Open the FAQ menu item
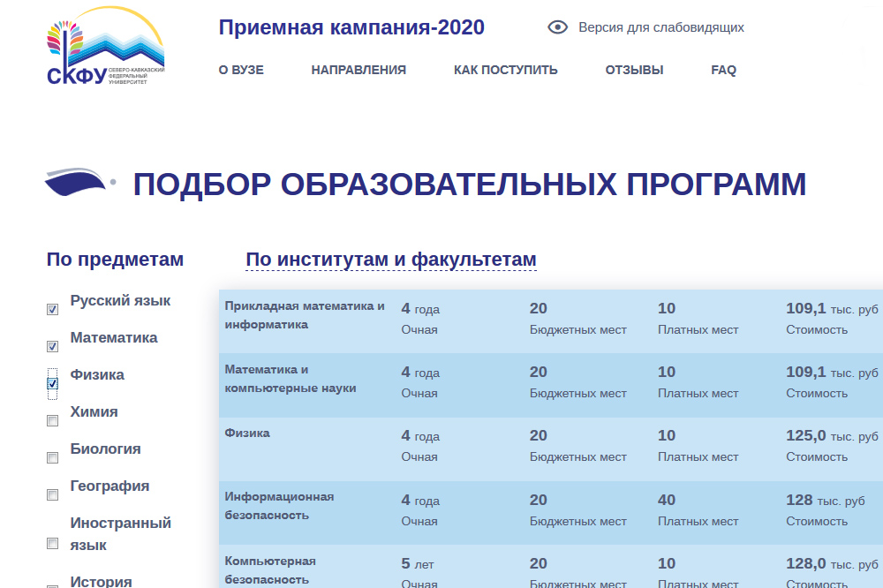883x588 pixels. [x=724, y=70]
